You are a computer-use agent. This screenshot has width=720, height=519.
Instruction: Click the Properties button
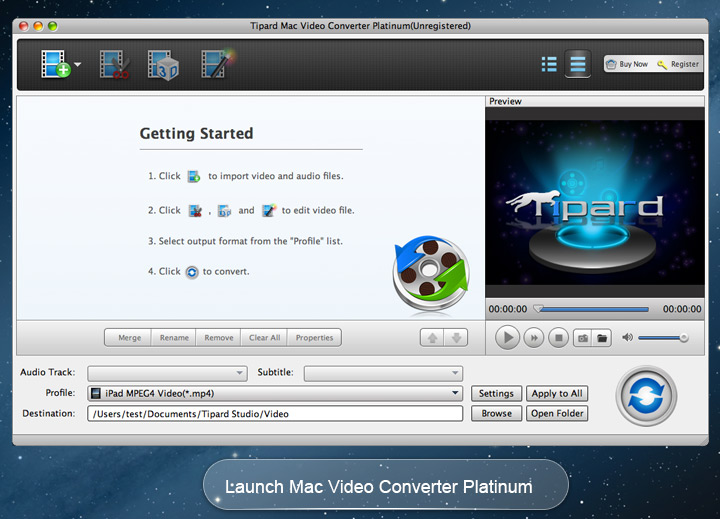click(x=314, y=338)
